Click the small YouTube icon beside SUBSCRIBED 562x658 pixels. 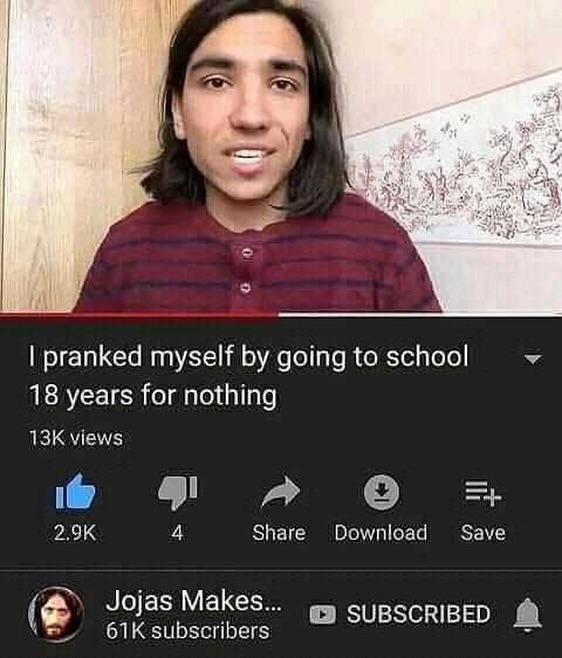click(x=322, y=614)
